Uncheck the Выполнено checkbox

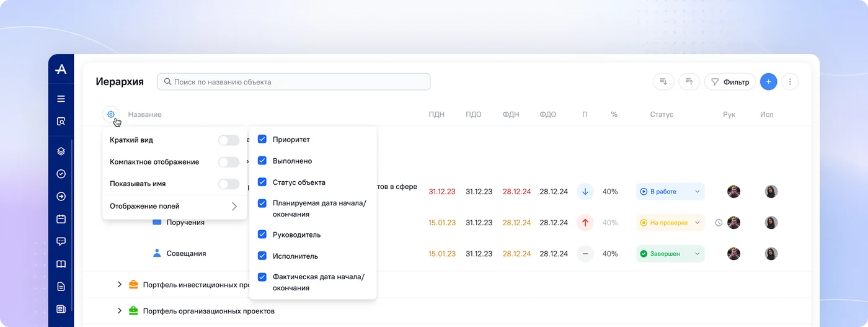pyautogui.click(x=262, y=161)
